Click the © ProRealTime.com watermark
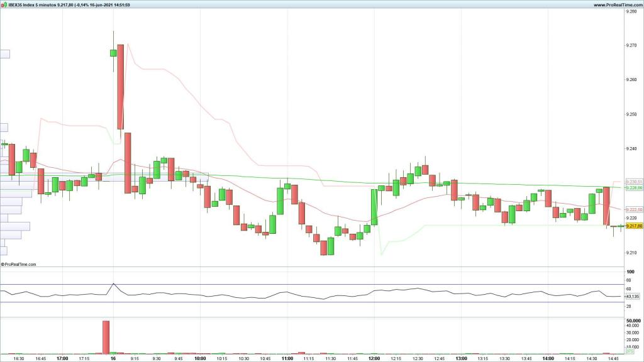The image size is (644, 362). 19,265
